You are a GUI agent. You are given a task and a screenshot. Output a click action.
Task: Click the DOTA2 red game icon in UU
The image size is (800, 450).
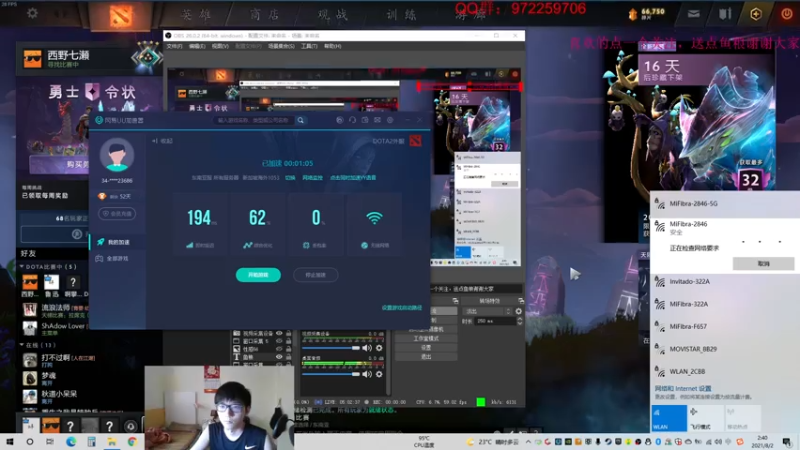tap(415, 141)
